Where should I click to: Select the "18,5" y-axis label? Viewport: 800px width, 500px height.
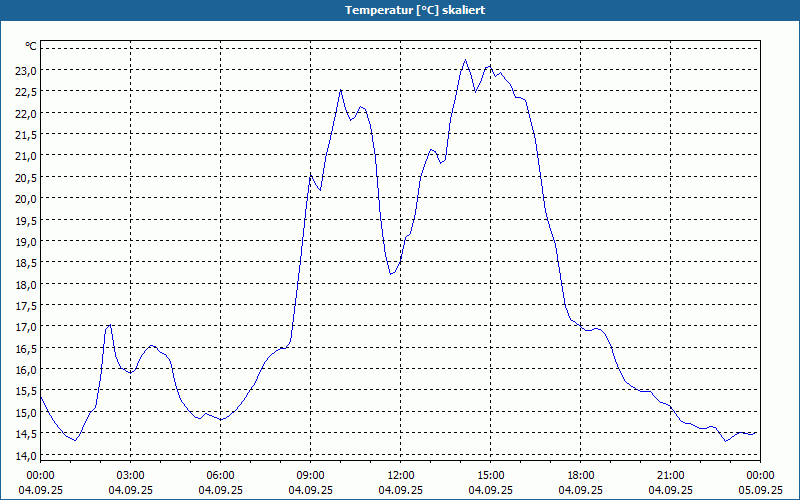pyautogui.click(x=26, y=263)
